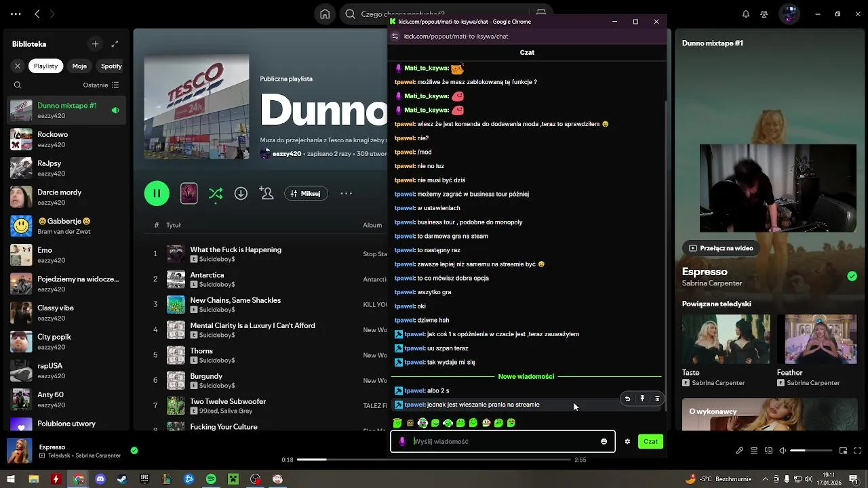This screenshot has height=488, width=868.
Task: Open the Windows Start menu
Action: (11, 479)
